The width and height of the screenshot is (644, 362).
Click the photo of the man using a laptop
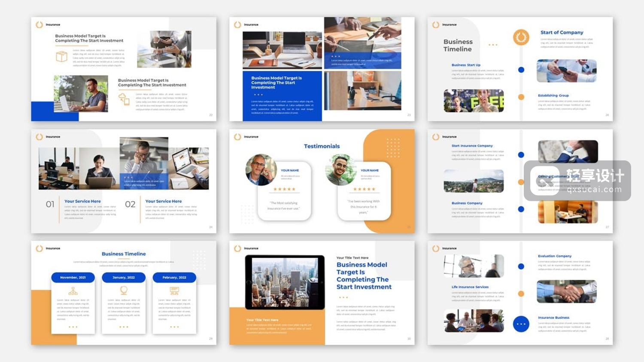click(x=81, y=94)
